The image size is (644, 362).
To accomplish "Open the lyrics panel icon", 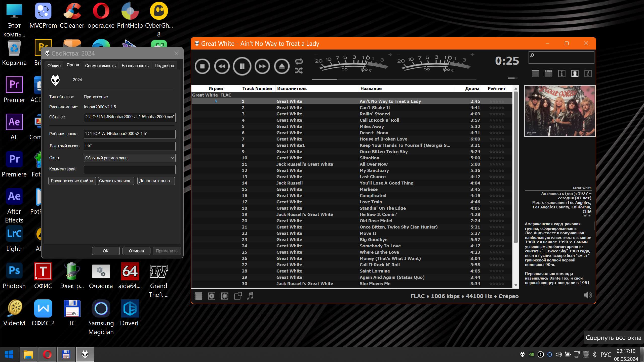I will (x=588, y=74).
